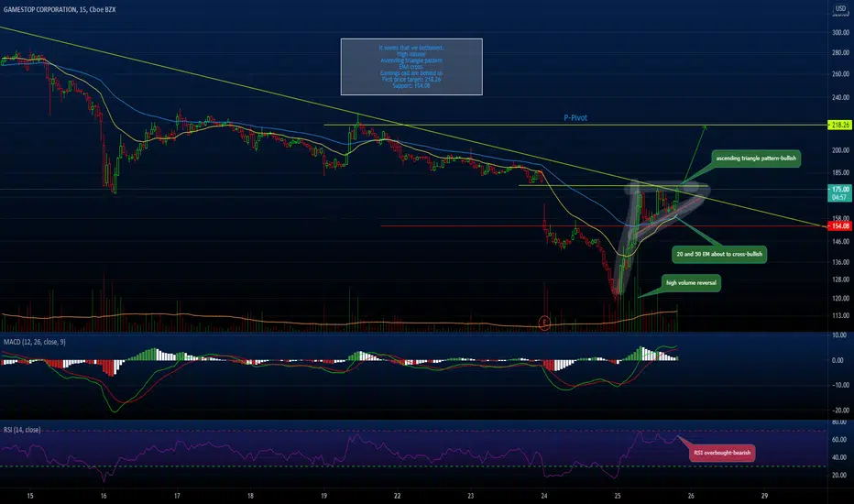Viewport: 854px width, 504px height.
Task: Click date label 15 on time axis
Action: click(30, 496)
